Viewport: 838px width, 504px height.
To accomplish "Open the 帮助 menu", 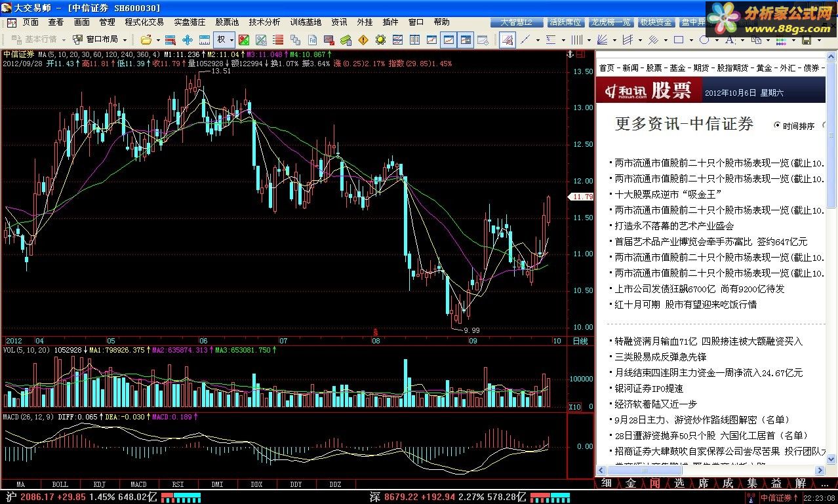I will point(442,22).
